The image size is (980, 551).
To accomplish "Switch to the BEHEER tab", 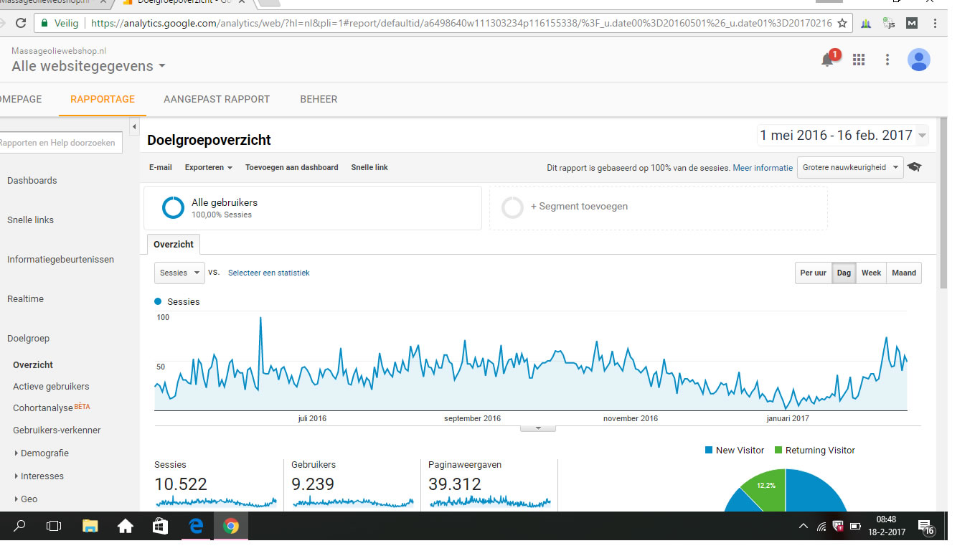I will (x=319, y=99).
